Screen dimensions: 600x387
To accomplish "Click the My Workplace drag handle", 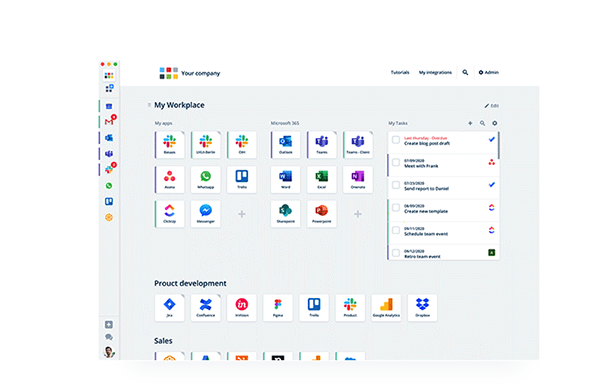I will pyautogui.click(x=149, y=105).
